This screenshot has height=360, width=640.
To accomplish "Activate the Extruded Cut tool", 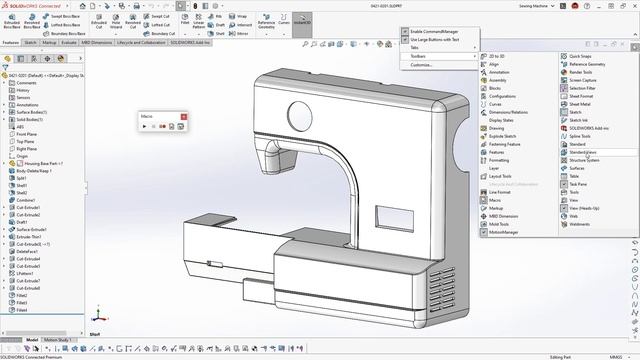I will (99, 21).
